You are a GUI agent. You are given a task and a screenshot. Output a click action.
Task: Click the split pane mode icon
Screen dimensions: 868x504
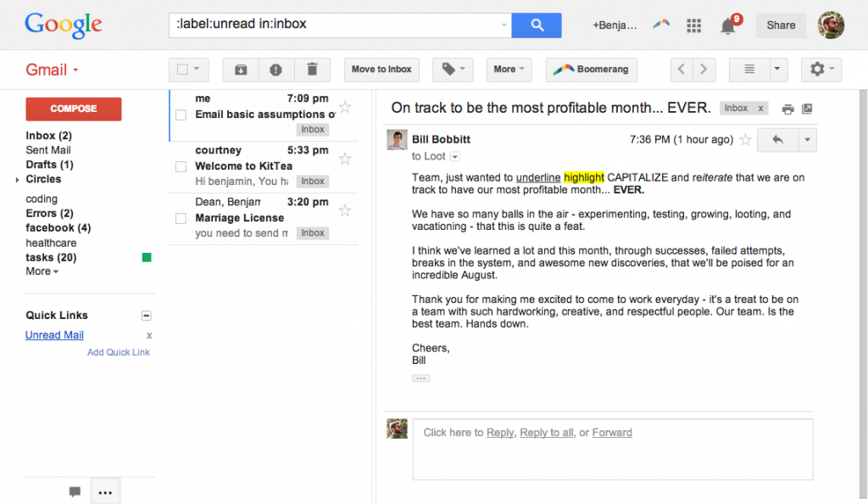pos(749,70)
